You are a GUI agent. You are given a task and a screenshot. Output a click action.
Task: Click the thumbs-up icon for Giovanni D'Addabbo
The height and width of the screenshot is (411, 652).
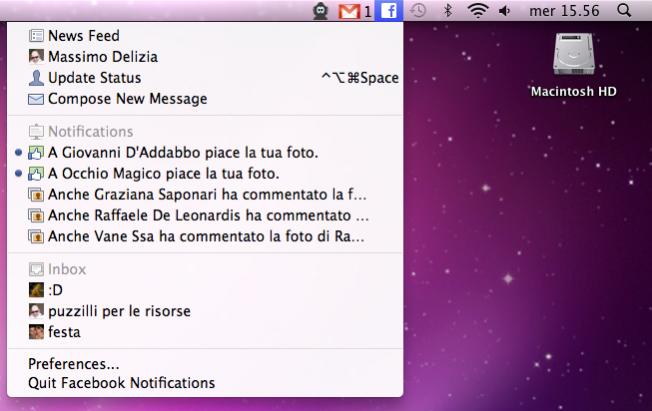tap(36, 153)
